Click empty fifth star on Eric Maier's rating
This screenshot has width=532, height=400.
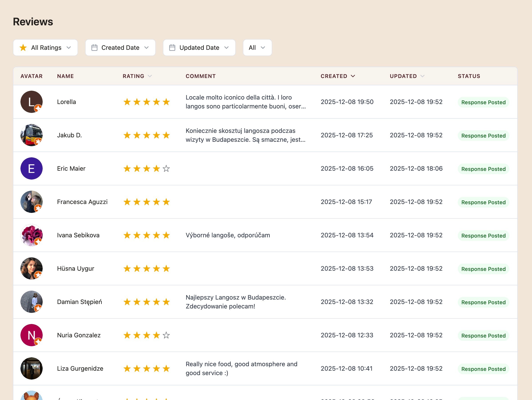pyautogui.click(x=166, y=169)
